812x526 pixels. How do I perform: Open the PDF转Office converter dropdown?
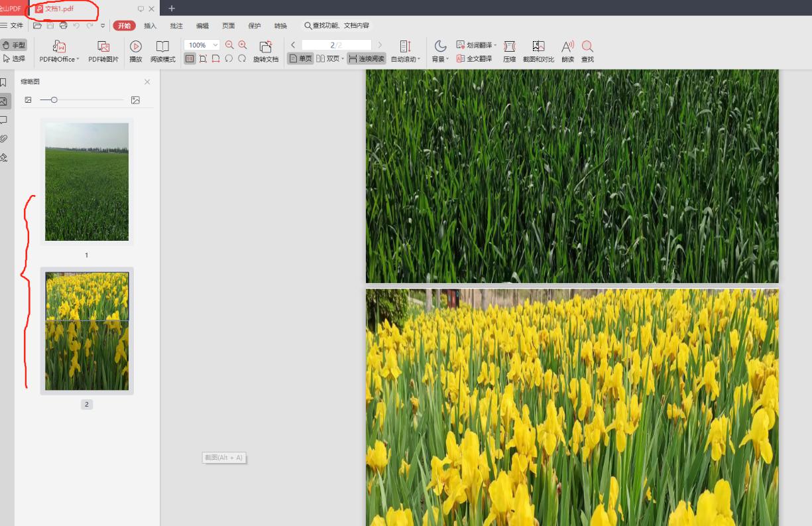coord(59,52)
